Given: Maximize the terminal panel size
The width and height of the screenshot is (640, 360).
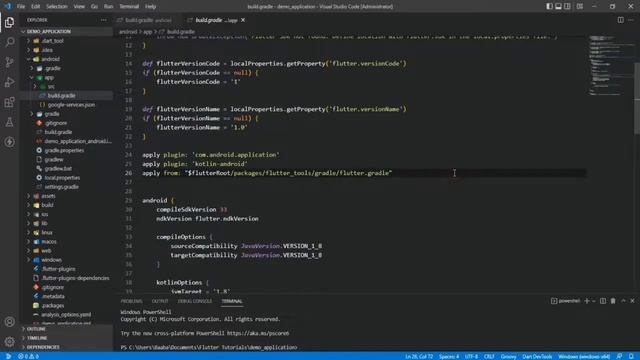Looking at the screenshot, I should 623,301.
